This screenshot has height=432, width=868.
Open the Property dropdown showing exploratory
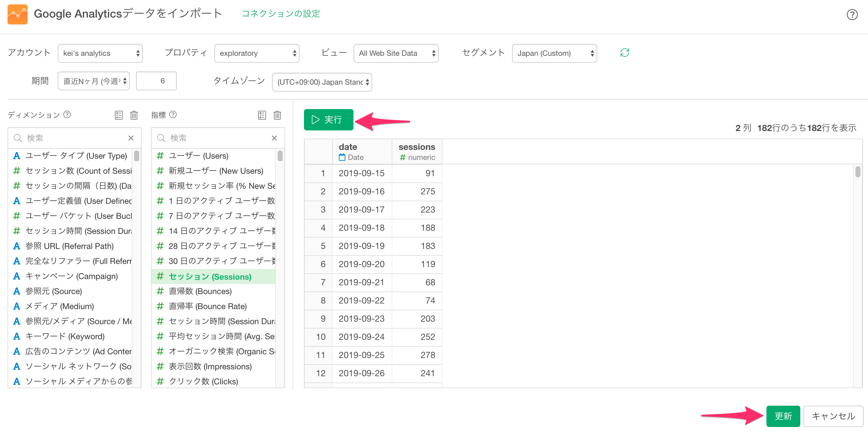pyautogui.click(x=257, y=53)
